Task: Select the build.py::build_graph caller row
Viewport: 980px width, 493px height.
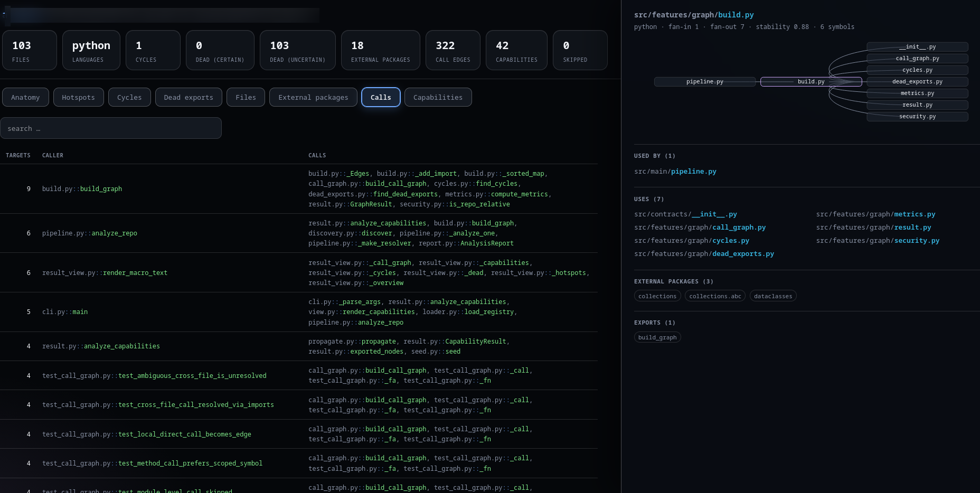Action: point(299,189)
